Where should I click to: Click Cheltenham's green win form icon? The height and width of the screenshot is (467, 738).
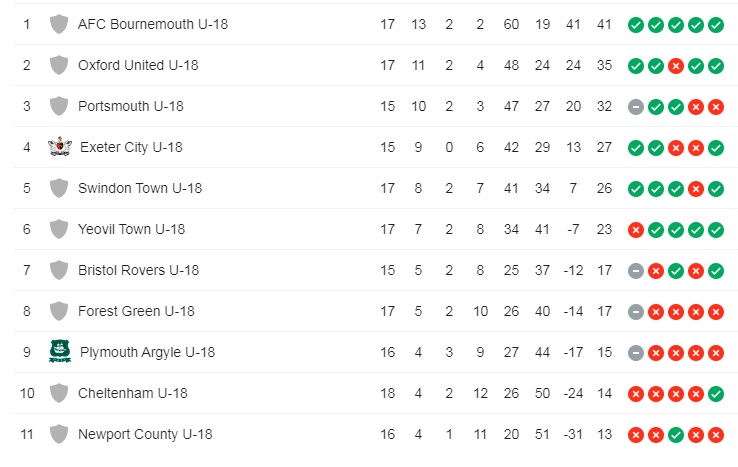[716, 394]
